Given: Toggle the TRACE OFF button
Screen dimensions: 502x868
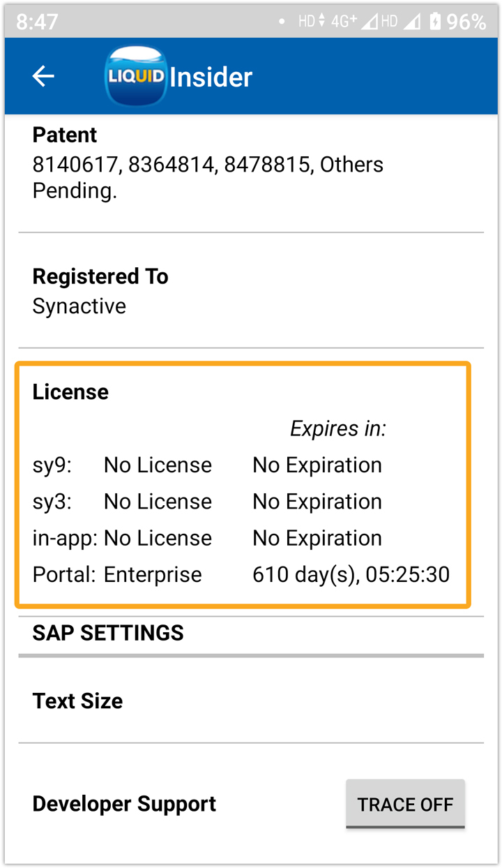Looking at the screenshot, I should click(x=405, y=805).
